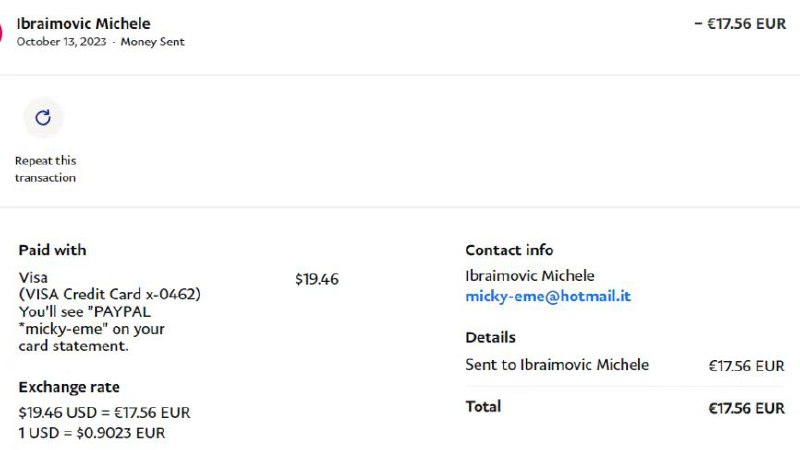
Task: Click the "Contact info" heading
Action: [x=509, y=250]
